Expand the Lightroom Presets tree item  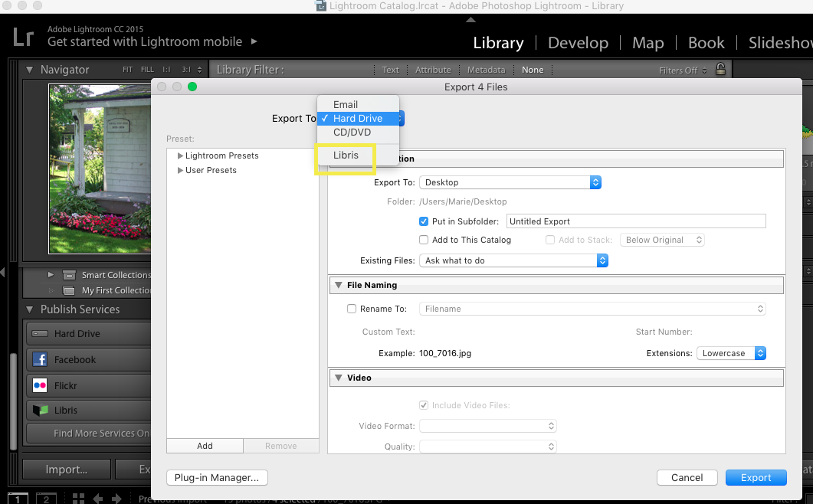tap(180, 156)
